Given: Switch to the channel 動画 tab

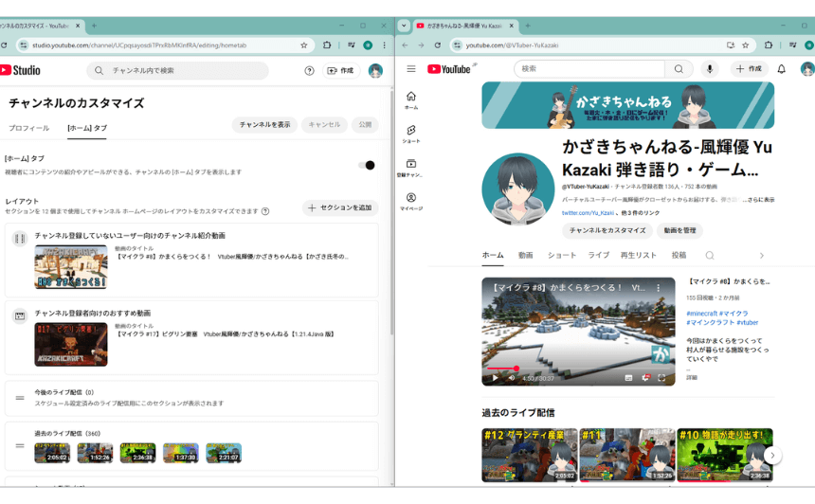Looking at the screenshot, I should pos(526,255).
